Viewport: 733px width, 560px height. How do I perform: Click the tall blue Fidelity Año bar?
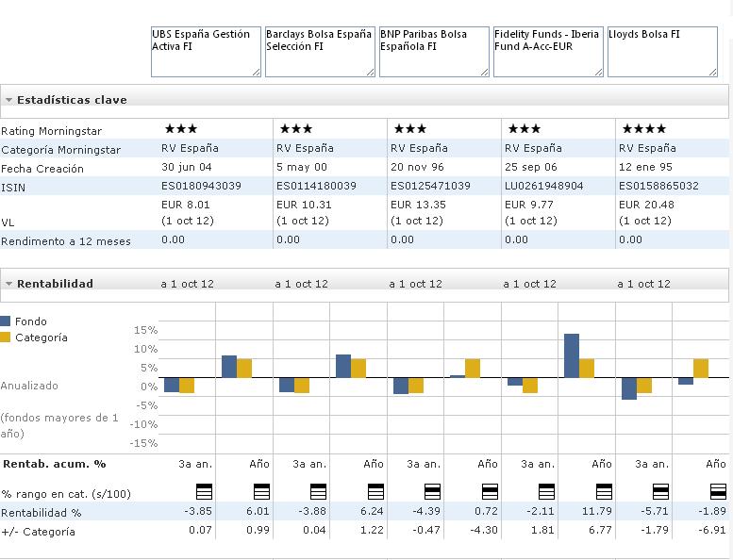pos(572,355)
